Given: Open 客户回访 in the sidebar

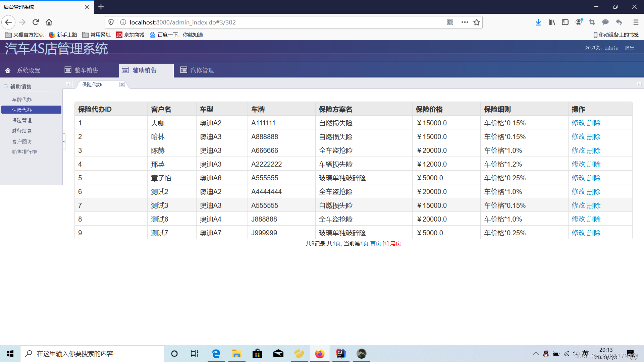Looking at the screenshot, I should pos(22,141).
